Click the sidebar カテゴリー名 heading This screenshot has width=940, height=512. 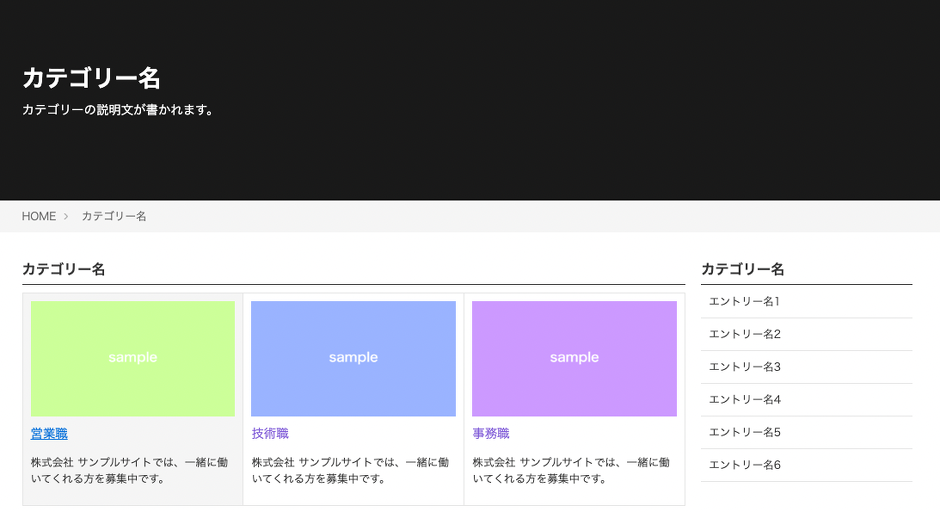(x=742, y=269)
